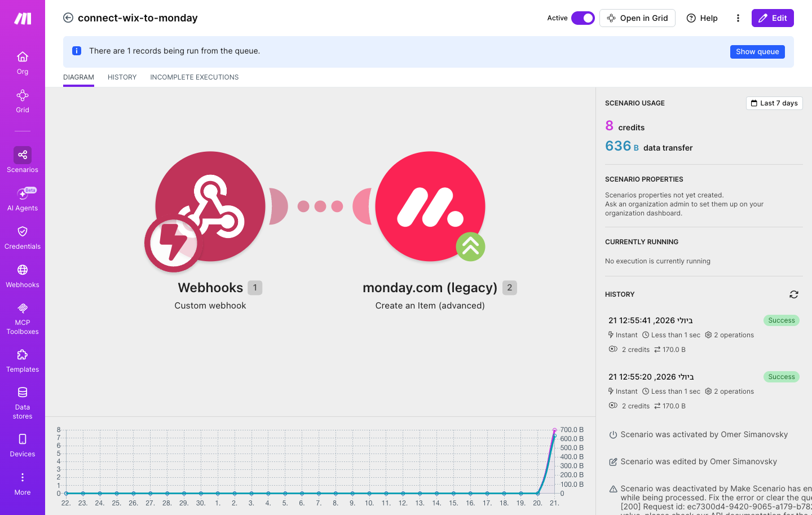Open AI Agents beta section
The height and width of the screenshot is (515, 812).
coord(23,199)
